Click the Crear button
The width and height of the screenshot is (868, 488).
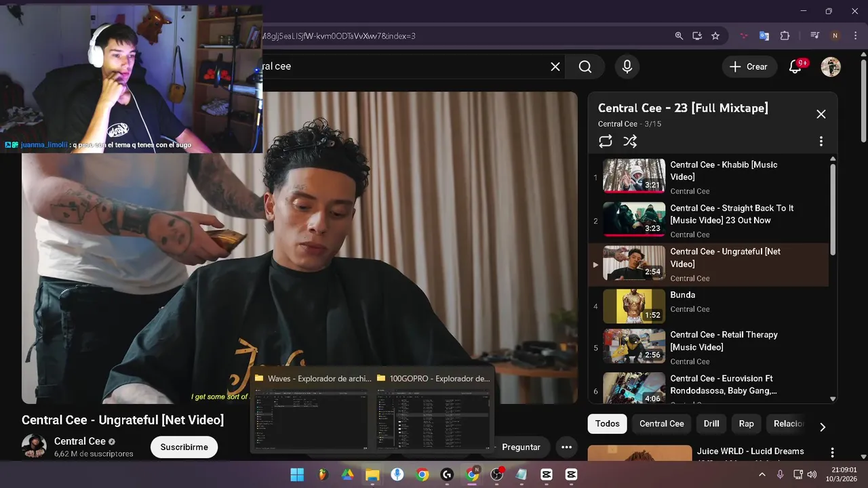click(x=749, y=66)
